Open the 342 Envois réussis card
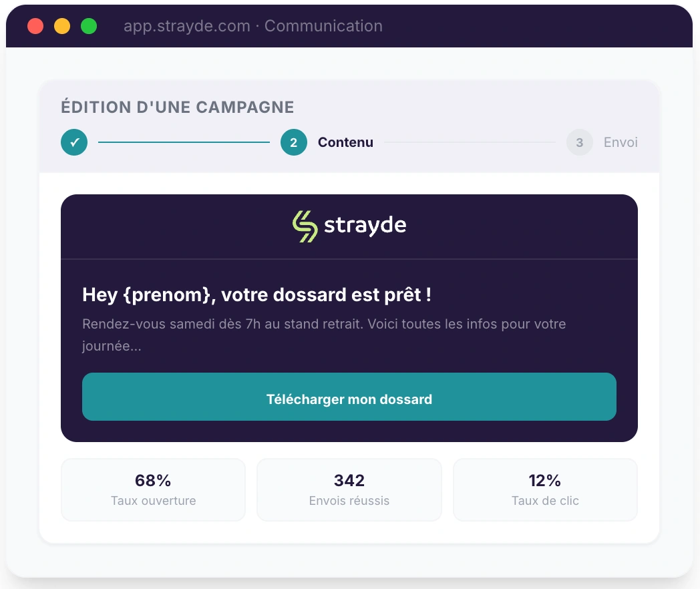Viewport: 700px width, 589px height. (349, 489)
